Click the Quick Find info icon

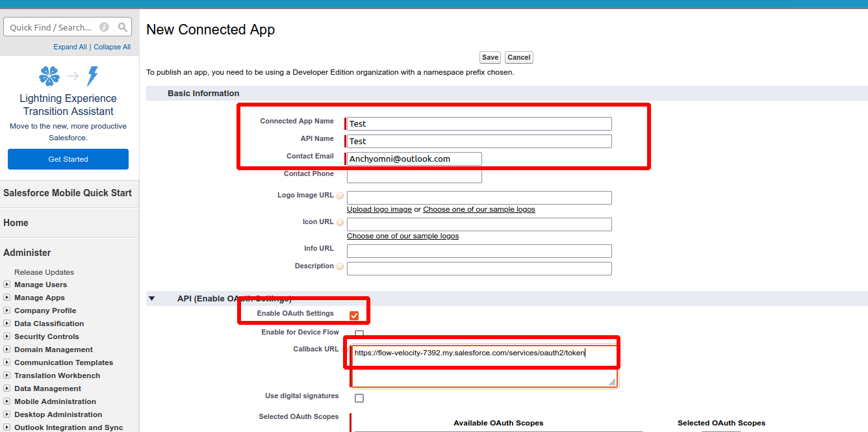pos(104,27)
